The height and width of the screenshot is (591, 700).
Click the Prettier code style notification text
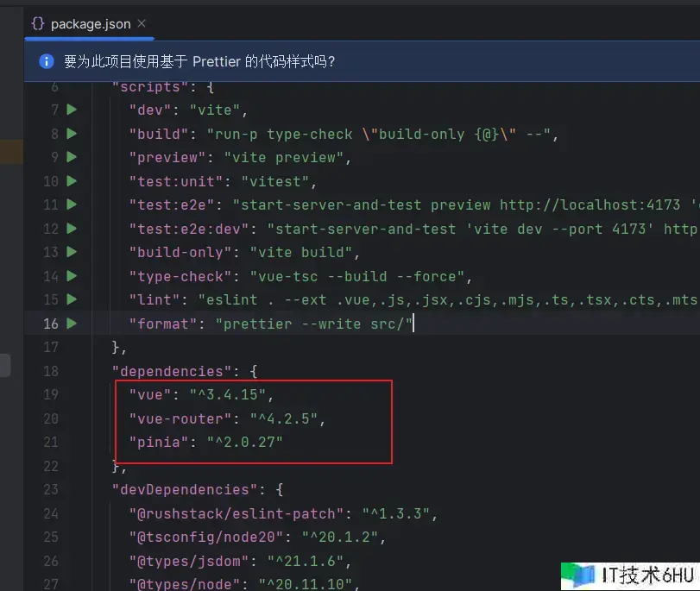199,61
